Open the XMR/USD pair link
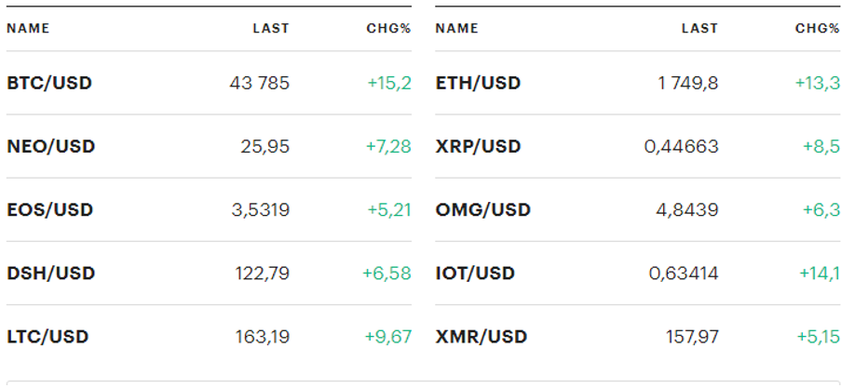The image size is (868, 388). (481, 336)
